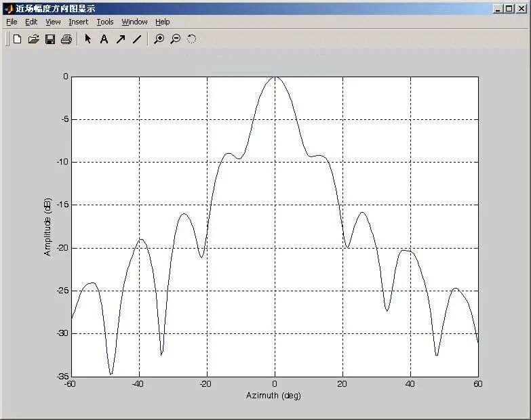531x420 pixels.
Task: Select the Insert Arrow tool
Action: coord(121,39)
